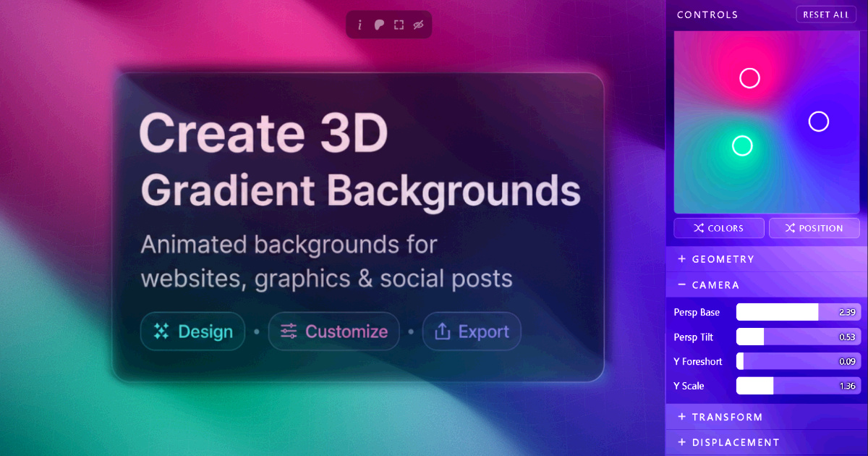Click shuffle icon on Position button
The width and height of the screenshot is (868, 456).
tap(790, 228)
